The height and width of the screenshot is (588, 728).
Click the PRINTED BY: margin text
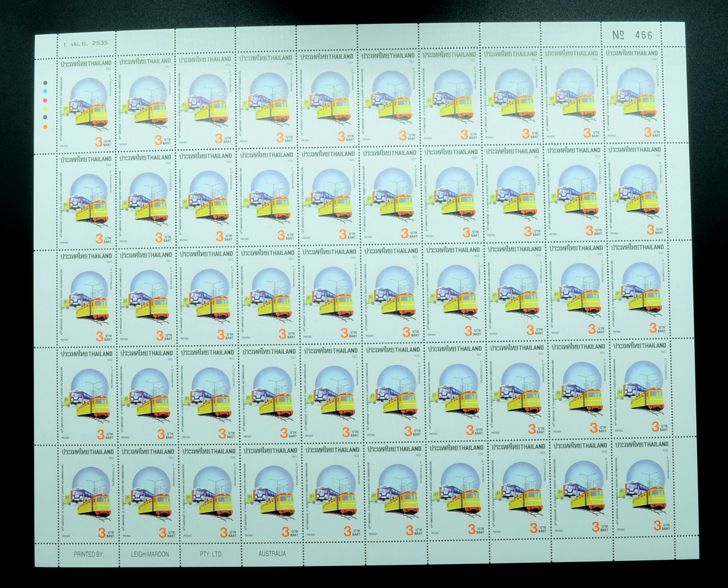pos(89,554)
